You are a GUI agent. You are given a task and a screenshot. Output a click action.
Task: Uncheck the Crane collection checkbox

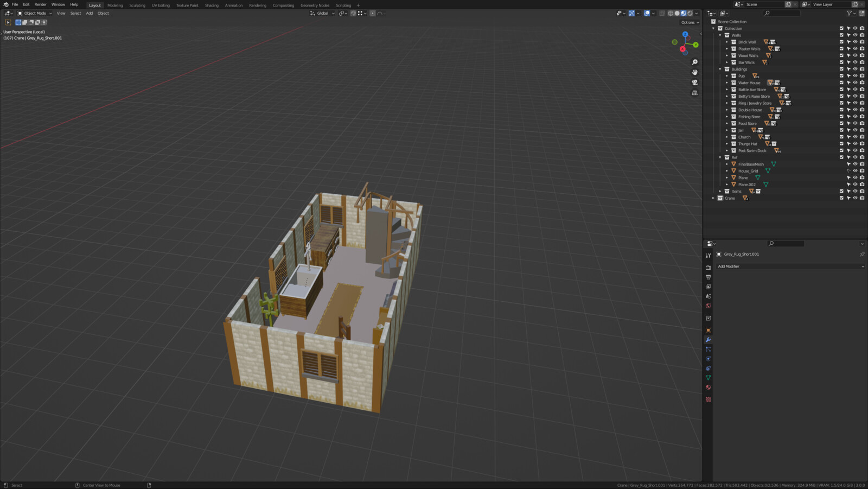click(841, 198)
